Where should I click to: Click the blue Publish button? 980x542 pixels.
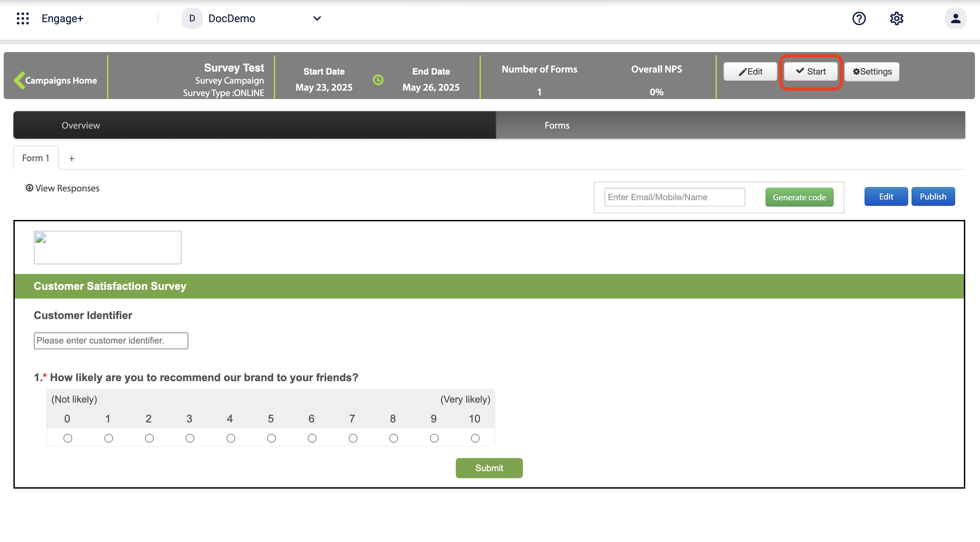tap(932, 196)
